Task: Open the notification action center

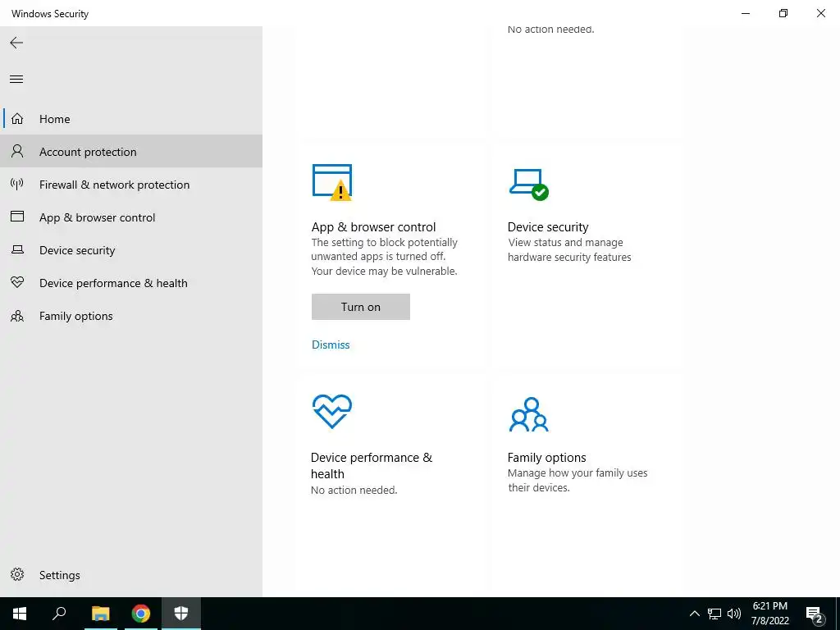Action: pyautogui.click(x=815, y=615)
